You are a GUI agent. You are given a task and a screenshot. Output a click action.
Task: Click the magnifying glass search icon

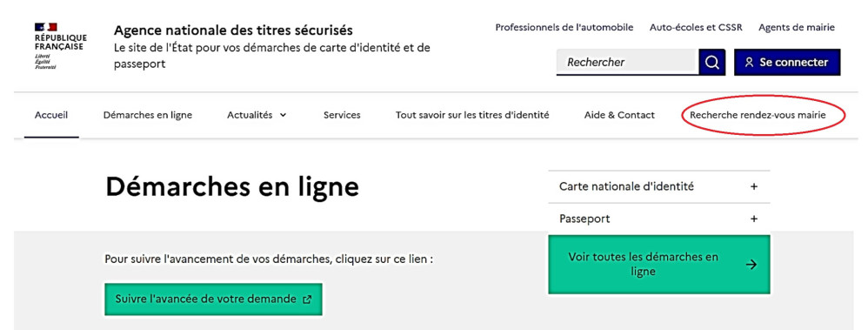coord(712,63)
